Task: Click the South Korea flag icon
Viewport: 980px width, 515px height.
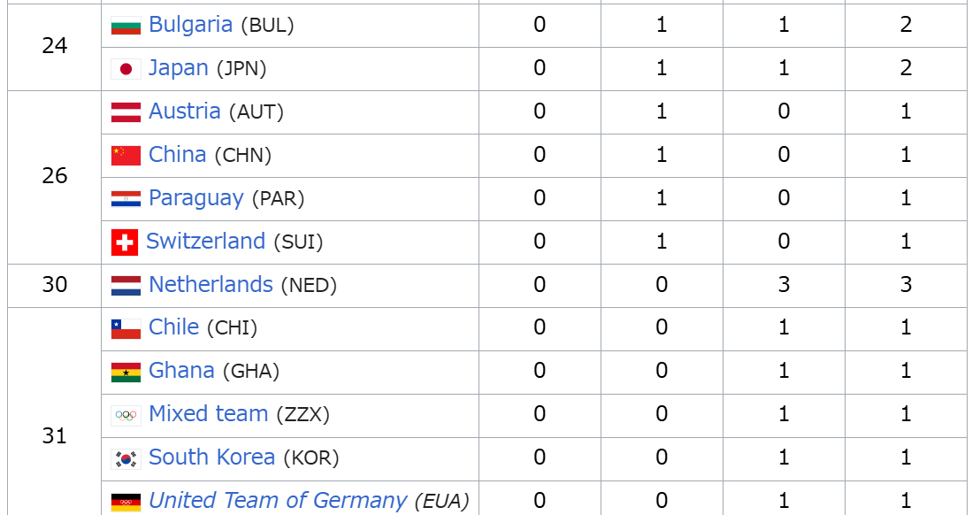Action: (126, 458)
